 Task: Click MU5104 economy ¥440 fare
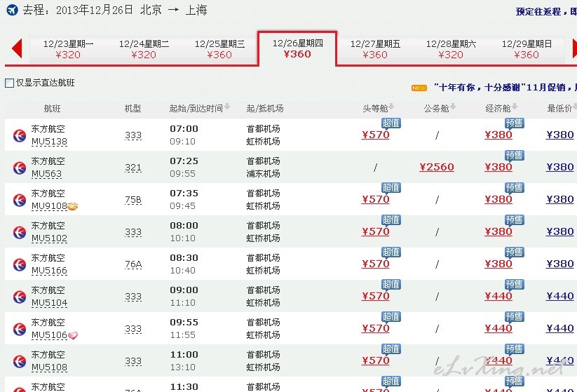498,296
